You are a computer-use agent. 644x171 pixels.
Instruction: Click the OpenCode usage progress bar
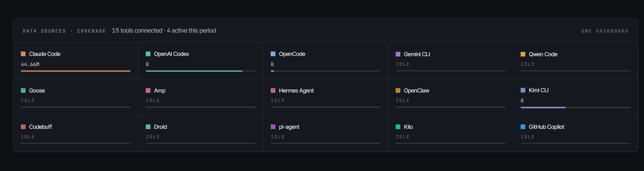click(325, 71)
